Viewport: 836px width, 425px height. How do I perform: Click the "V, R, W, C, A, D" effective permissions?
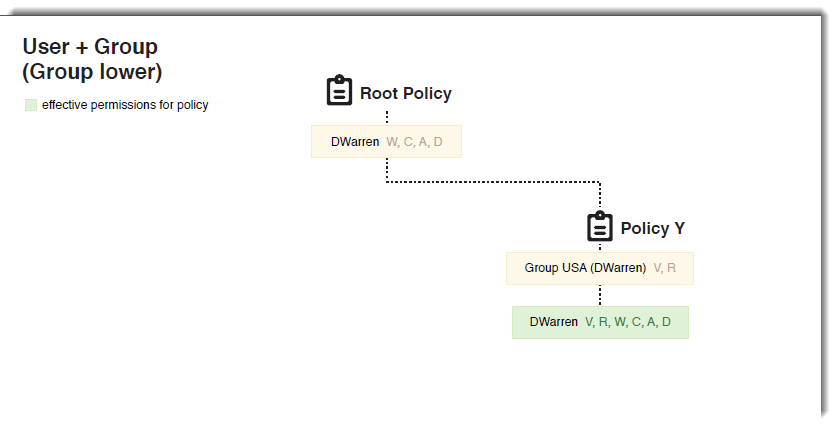628,322
